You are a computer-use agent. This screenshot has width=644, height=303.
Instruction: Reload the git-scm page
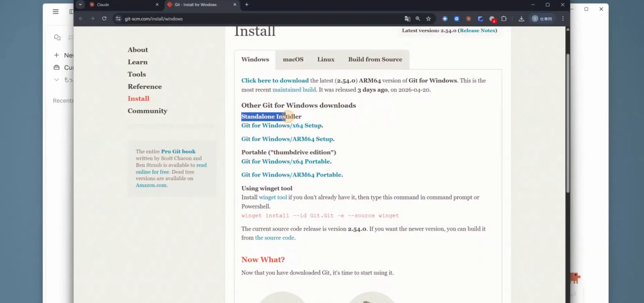click(104, 19)
